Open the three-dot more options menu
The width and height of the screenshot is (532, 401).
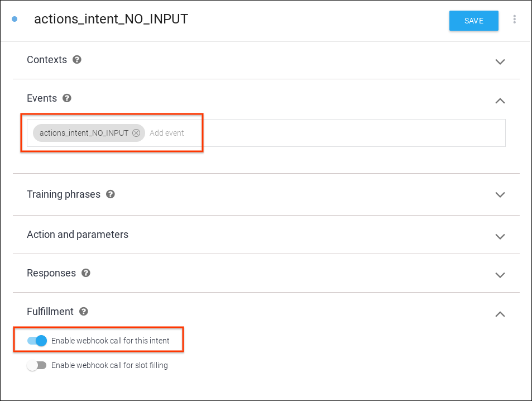click(514, 20)
